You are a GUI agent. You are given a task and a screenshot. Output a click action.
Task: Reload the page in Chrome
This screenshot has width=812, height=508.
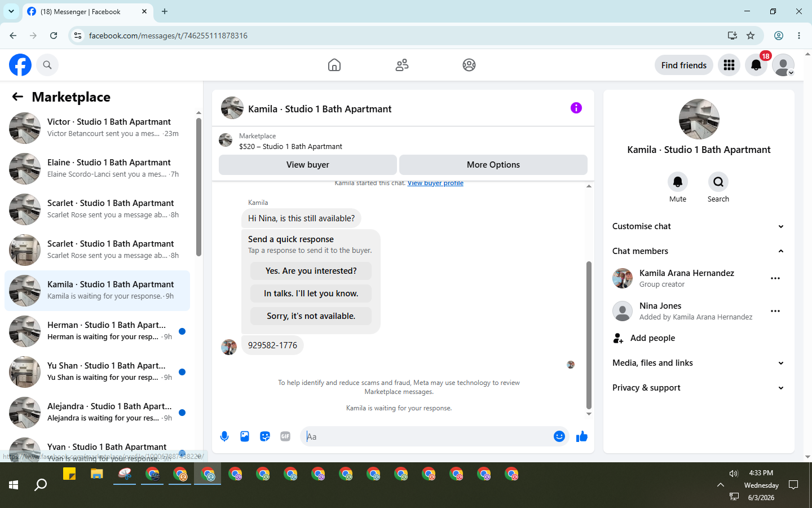(x=54, y=36)
